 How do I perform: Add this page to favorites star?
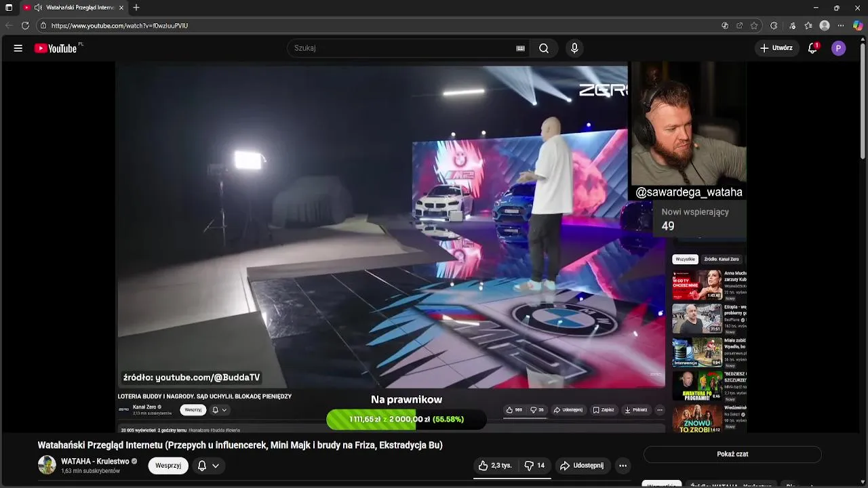[x=754, y=25]
